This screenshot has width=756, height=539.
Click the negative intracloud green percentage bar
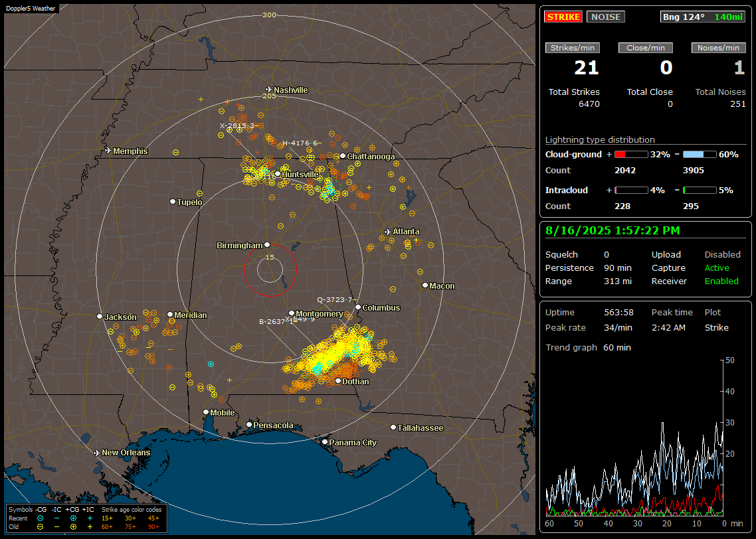[700, 191]
